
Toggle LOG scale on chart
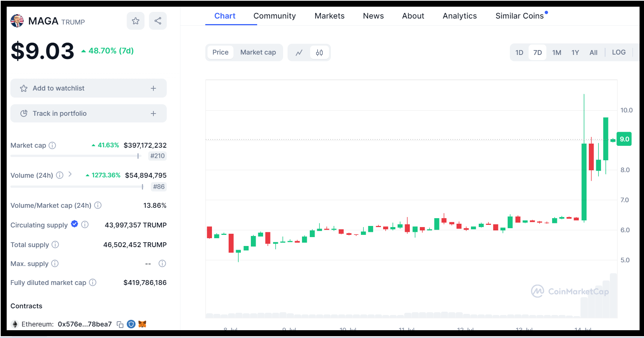619,52
